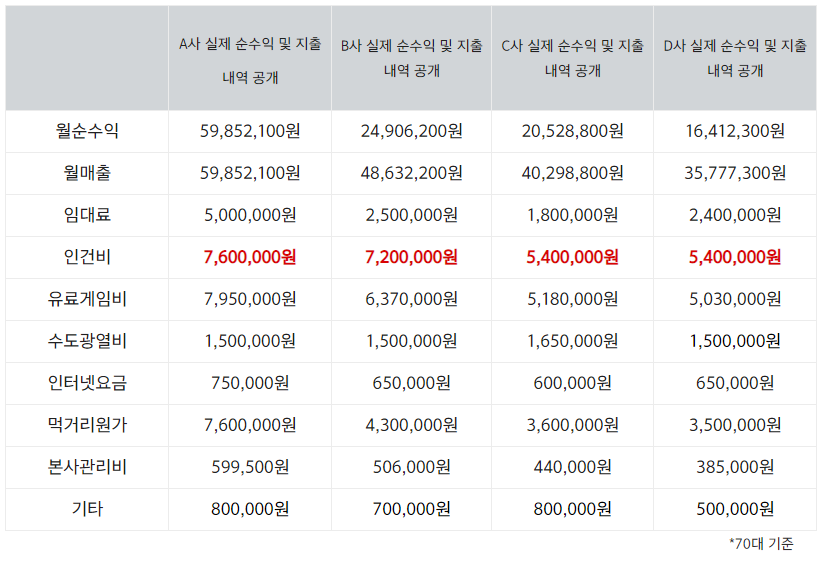Viewport: 824px width, 562px height.
Task: Select the 인터넷요금 row label
Action: tap(87, 383)
